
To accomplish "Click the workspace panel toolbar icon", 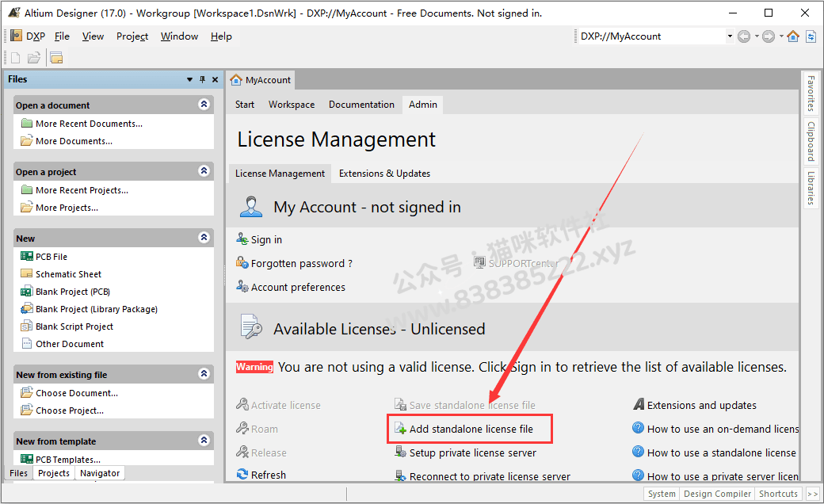I will point(56,57).
